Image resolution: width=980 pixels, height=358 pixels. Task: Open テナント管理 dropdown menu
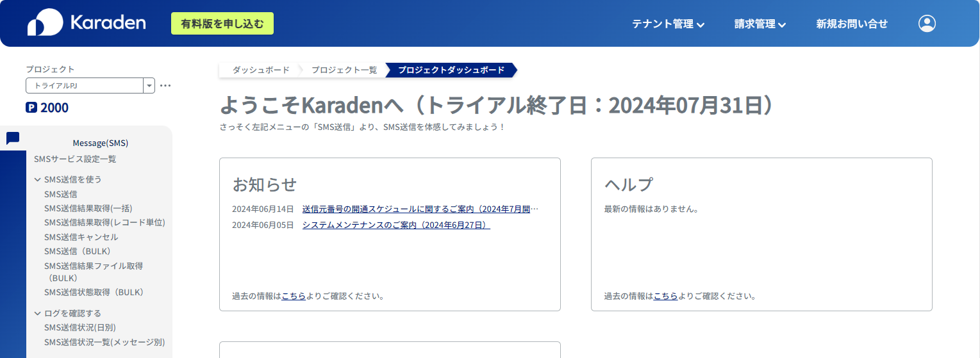pyautogui.click(x=669, y=24)
